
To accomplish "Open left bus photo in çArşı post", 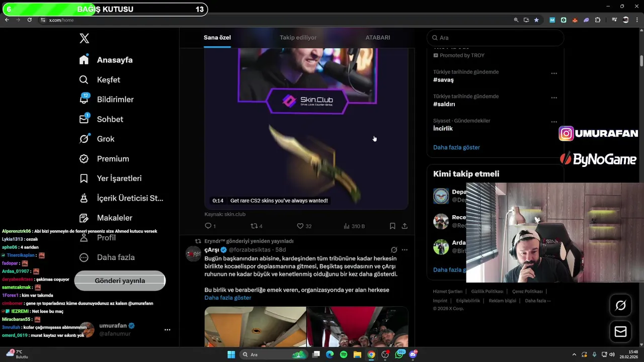I will (255, 327).
